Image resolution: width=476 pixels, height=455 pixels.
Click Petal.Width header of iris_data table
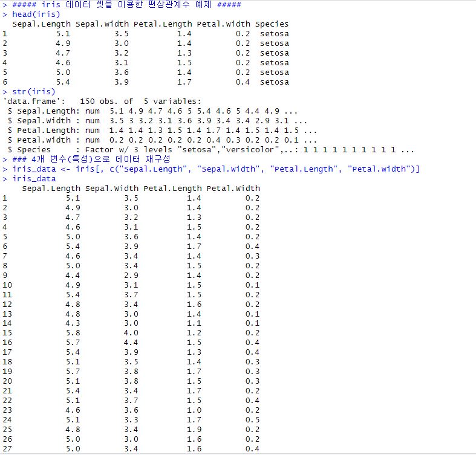233,189
